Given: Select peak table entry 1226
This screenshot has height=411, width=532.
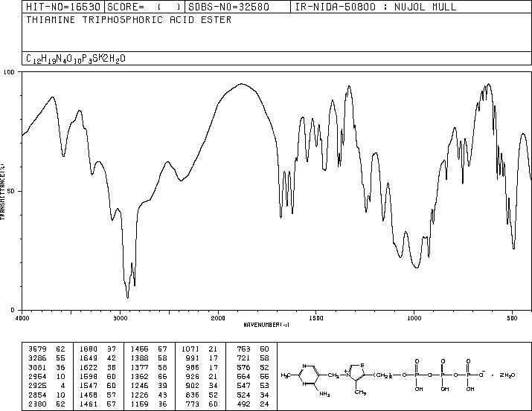Looking at the screenshot, I should click(x=139, y=395).
